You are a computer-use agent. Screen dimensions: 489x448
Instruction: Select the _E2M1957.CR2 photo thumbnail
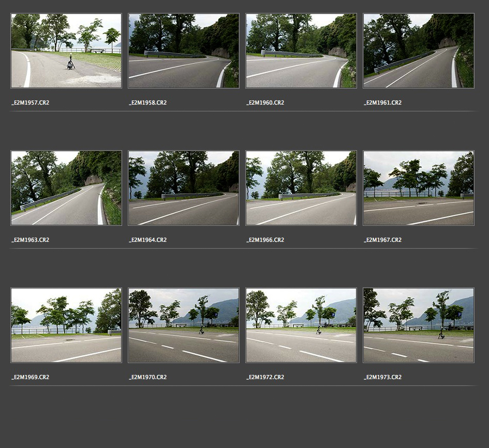click(66, 51)
